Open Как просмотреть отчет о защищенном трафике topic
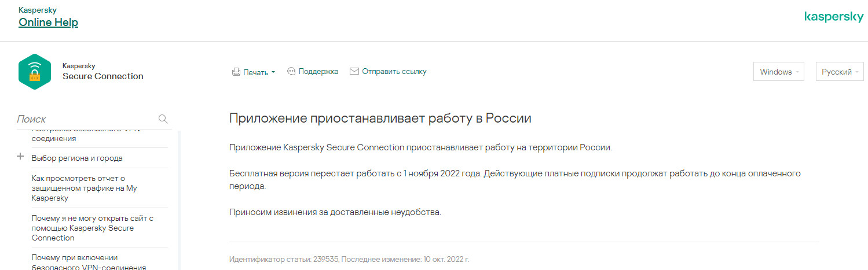Image resolution: width=868 pixels, height=270 pixels. pyautogui.click(x=85, y=188)
